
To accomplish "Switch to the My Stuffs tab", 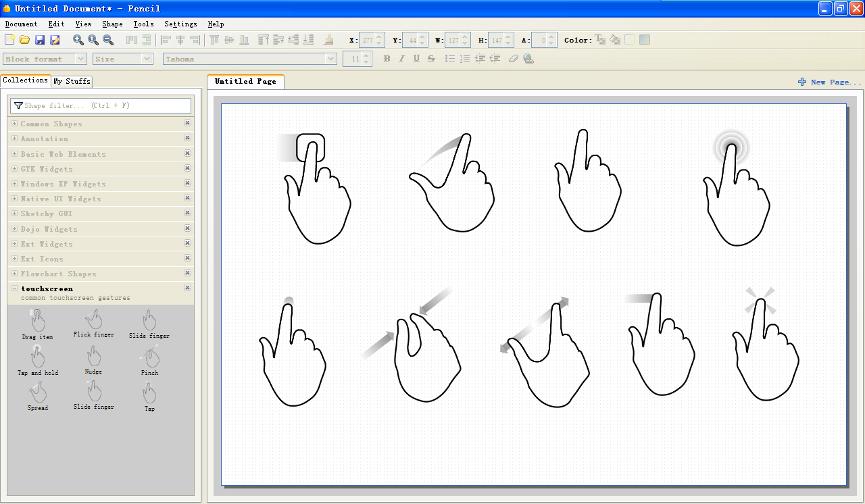I will 72,81.
